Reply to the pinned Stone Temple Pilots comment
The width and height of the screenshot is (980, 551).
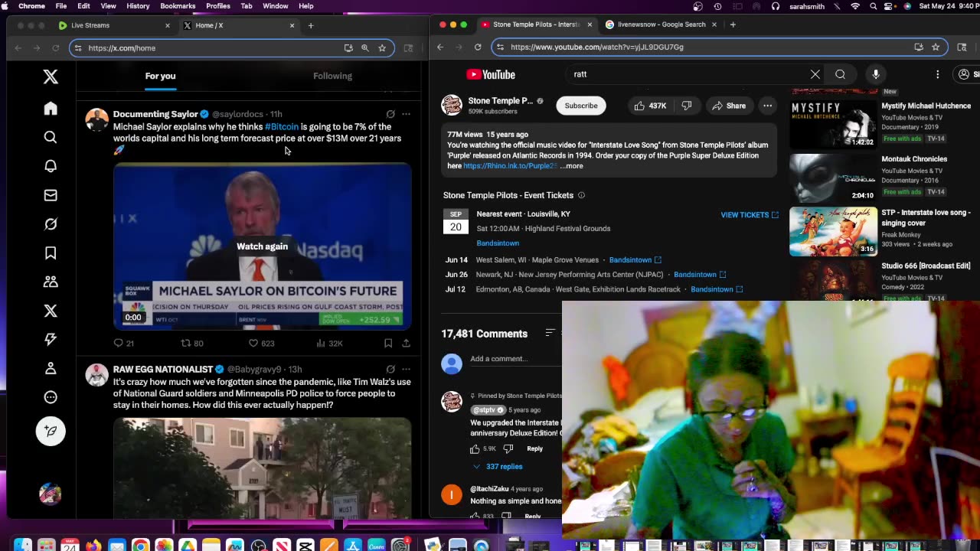point(534,448)
